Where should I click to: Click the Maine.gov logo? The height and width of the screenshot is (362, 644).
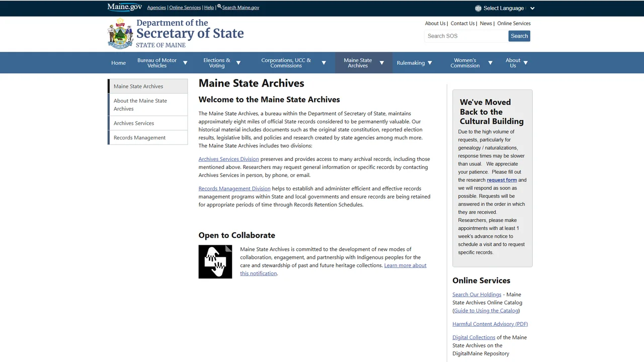[x=124, y=7]
